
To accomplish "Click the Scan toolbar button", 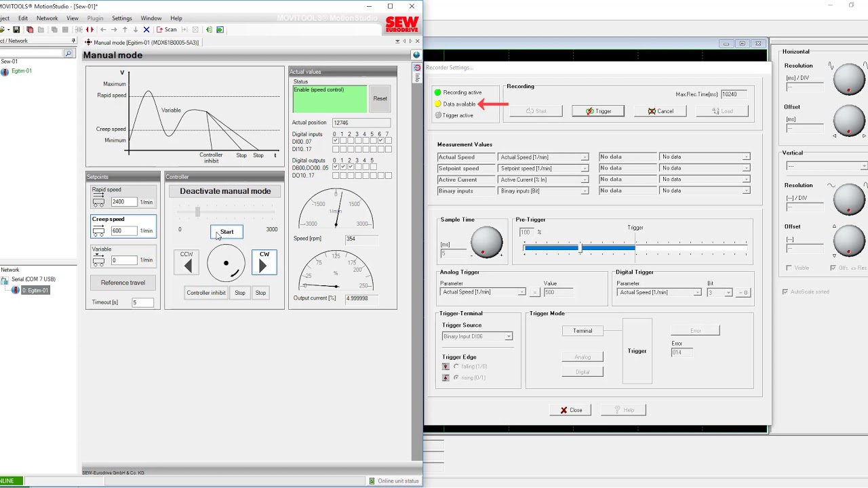I will coord(167,30).
